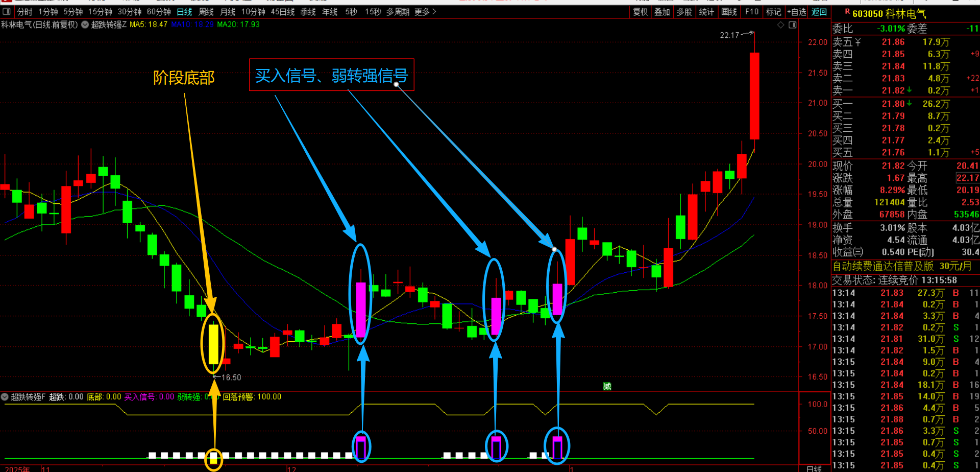Click the 标记 mark button
The image size is (980, 472).
pos(774,12)
